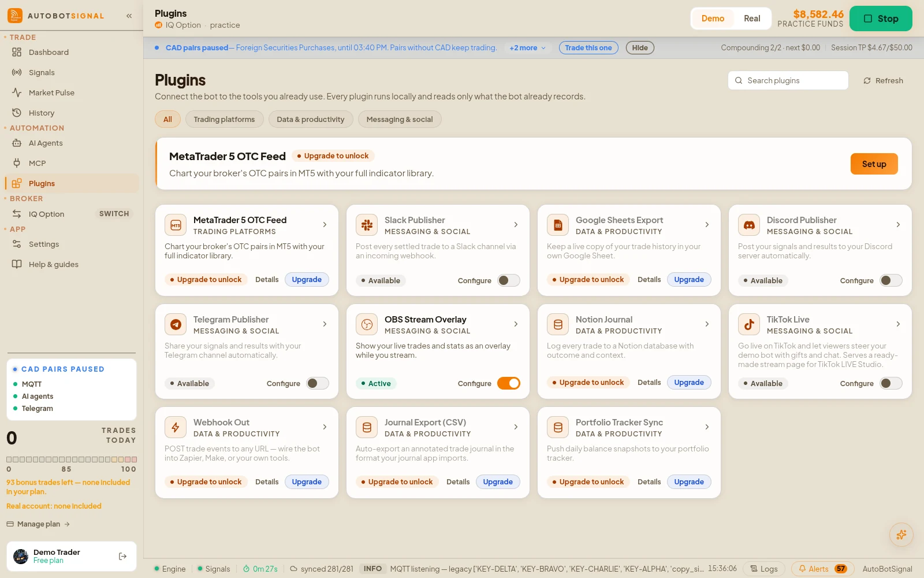The height and width of the screenshot is (578, 924).
Task: Expand the Notion Journal card chevron
Action: (x=707, y=324)
